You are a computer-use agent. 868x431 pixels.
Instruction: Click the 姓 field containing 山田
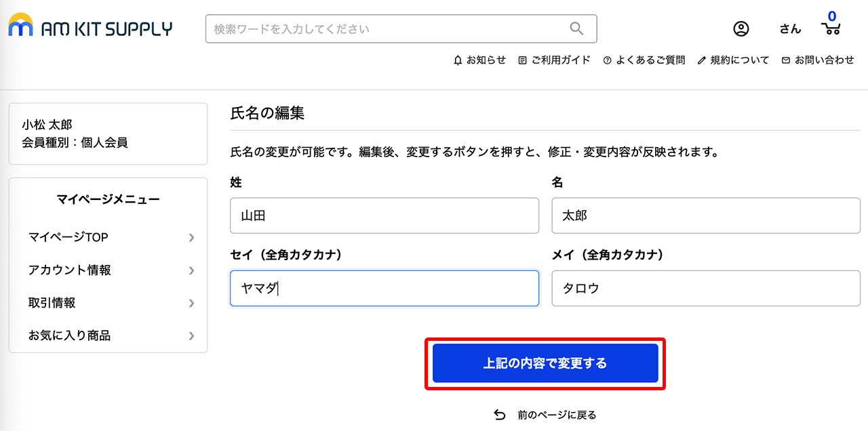(x=384, y=215)
